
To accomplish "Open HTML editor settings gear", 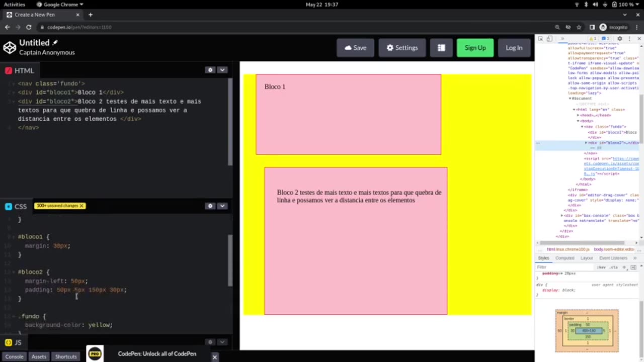I will 210,70.
